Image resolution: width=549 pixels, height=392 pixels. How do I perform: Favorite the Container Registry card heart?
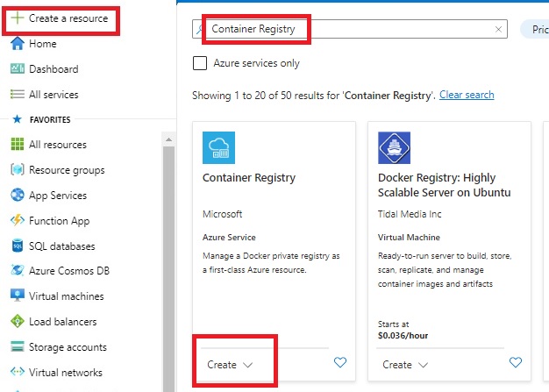pos(339,363)
